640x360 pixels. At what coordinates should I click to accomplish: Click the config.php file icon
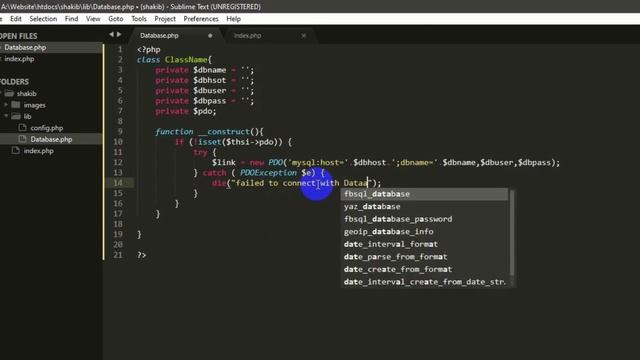pos(22,128)
